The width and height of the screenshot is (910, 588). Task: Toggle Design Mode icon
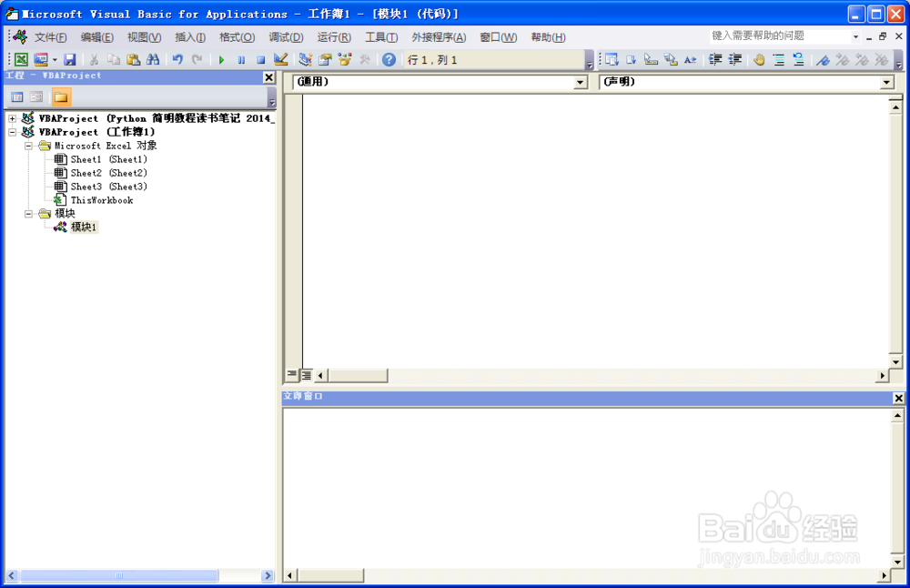(x=281, y=59)
